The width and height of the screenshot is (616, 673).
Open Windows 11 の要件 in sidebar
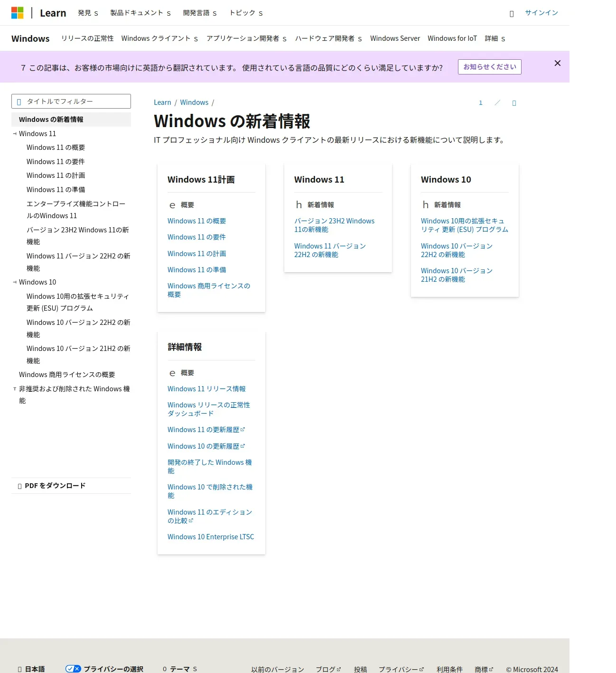(56, 162)
